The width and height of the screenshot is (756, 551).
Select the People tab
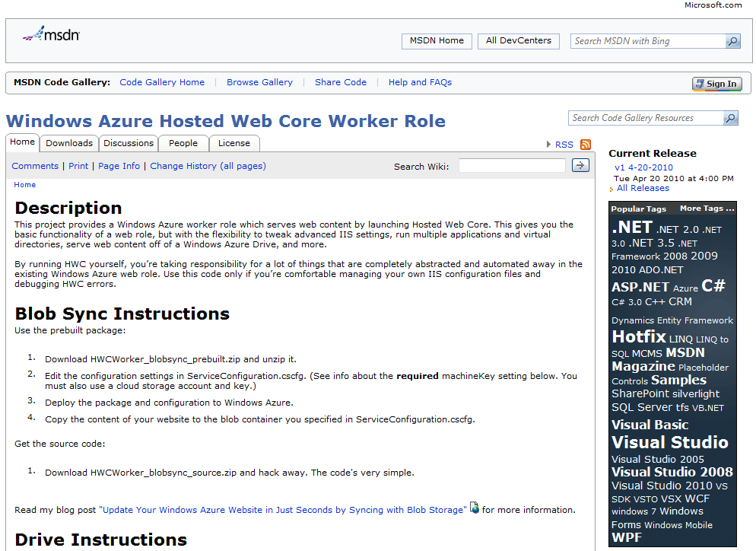point(183,143)
